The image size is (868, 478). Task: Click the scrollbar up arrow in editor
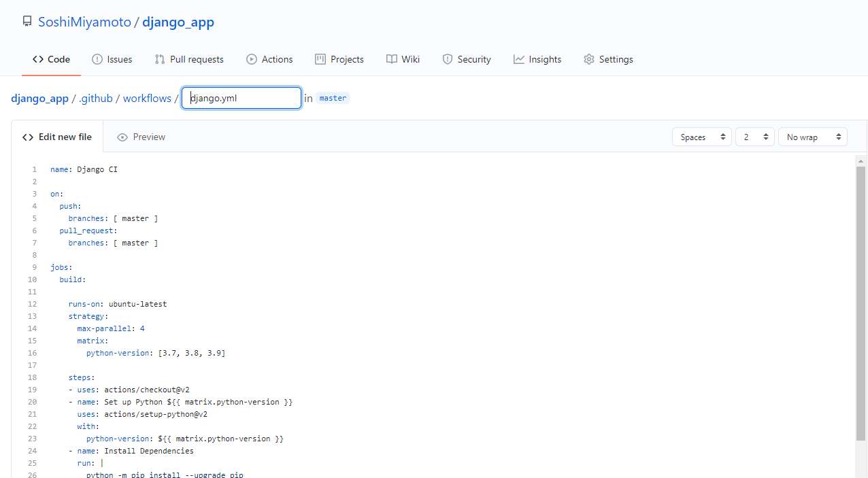point(861,160)
